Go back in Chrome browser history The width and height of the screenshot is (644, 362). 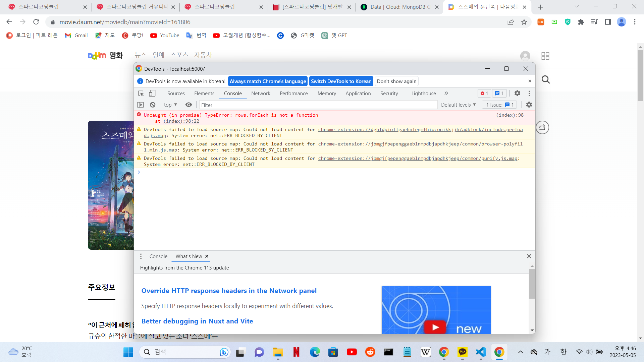pos(9,22)
